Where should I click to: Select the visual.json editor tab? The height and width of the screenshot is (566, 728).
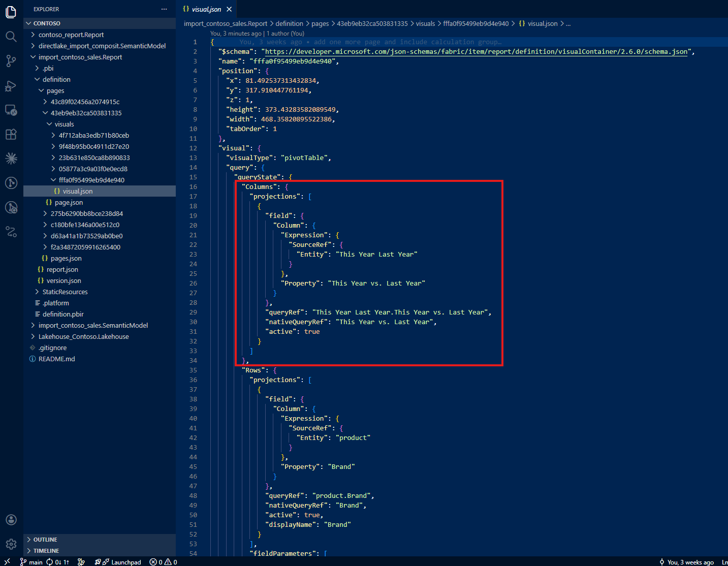pyautogui.click(x=207, y=9)
